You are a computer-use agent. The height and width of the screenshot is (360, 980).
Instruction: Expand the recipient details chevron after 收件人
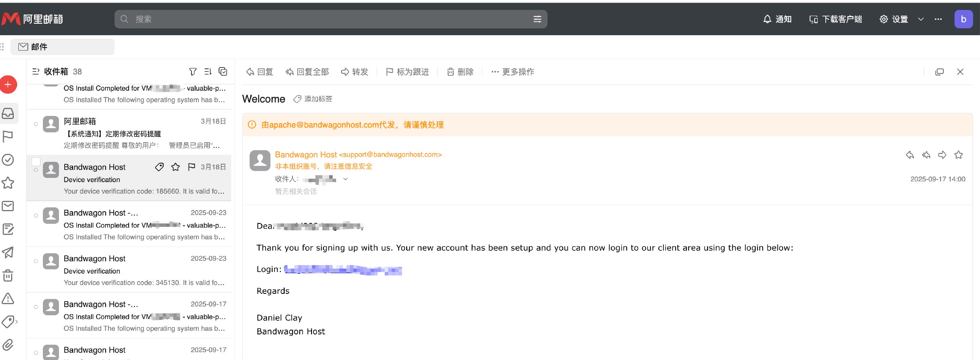(345, 179)
